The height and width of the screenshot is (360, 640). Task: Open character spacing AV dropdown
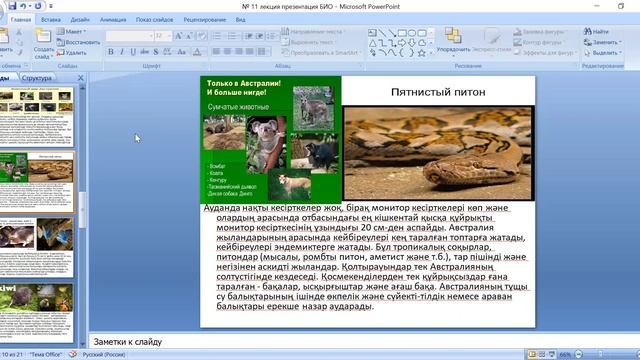point(167,52)
